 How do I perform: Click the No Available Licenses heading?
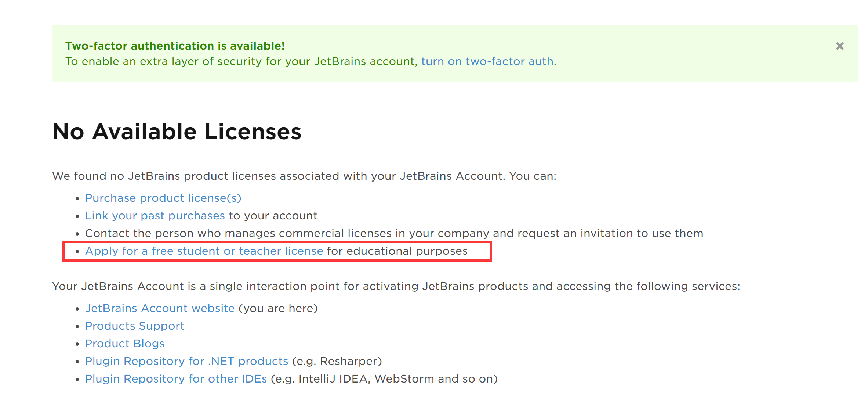(x=177, y=132)
